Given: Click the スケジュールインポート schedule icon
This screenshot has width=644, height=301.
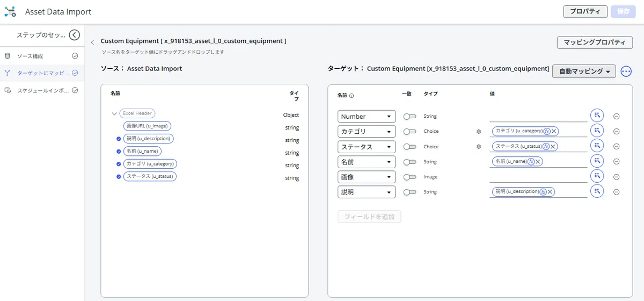Looking at the screenshot, I should click(x=8, y=90).
